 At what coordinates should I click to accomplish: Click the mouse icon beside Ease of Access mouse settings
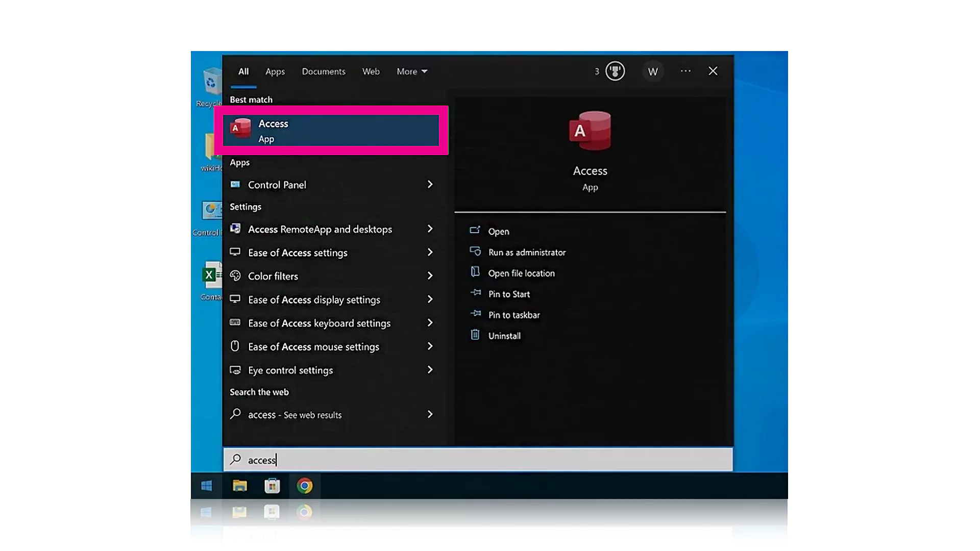click(235, 346)
